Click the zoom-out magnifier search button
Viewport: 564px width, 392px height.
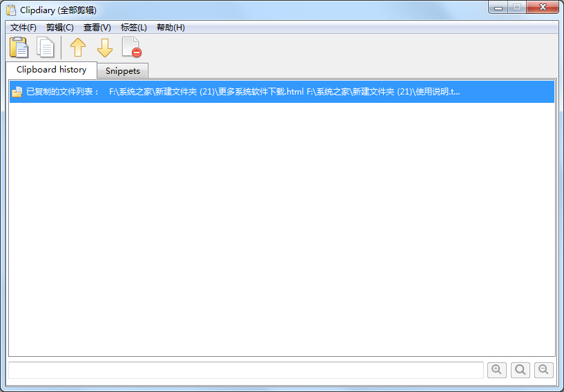(543, 370)
